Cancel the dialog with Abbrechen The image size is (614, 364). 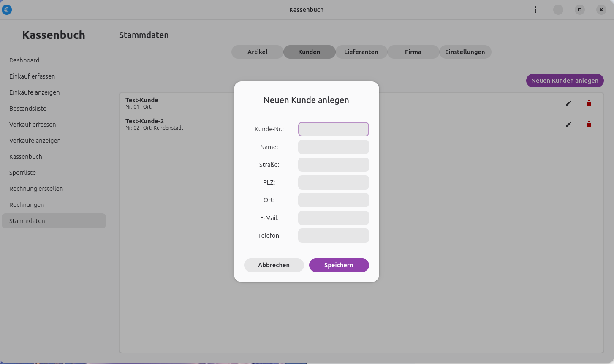click(274, 265)
